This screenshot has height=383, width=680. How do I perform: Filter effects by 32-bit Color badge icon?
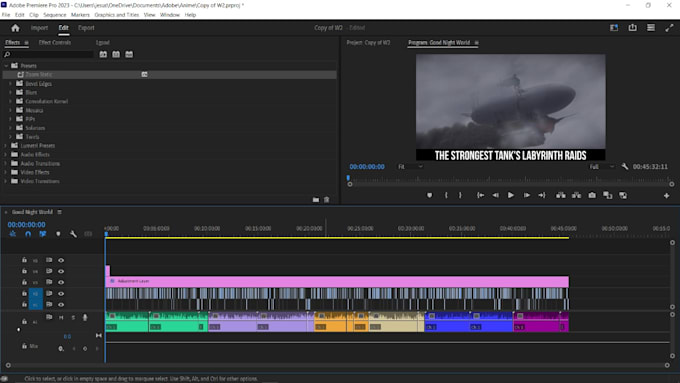116,54
